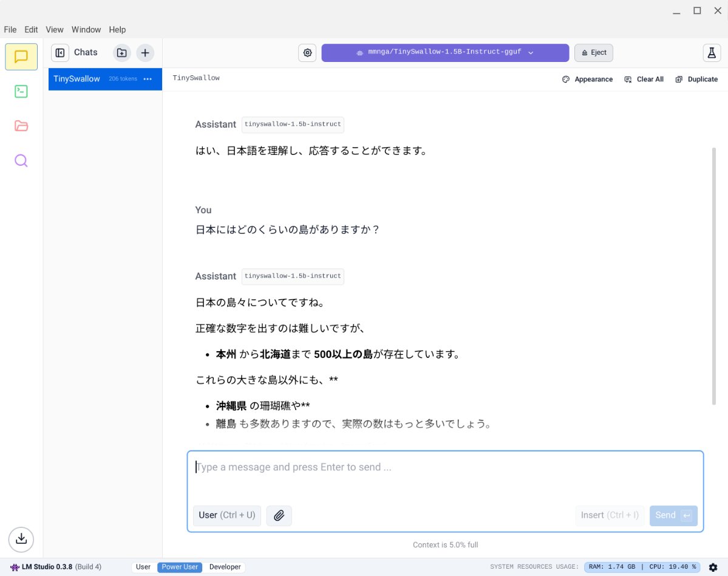728x576 pixels.
Task: Open the Developer terminal sidebar icon
Action: tap(21, 92)
